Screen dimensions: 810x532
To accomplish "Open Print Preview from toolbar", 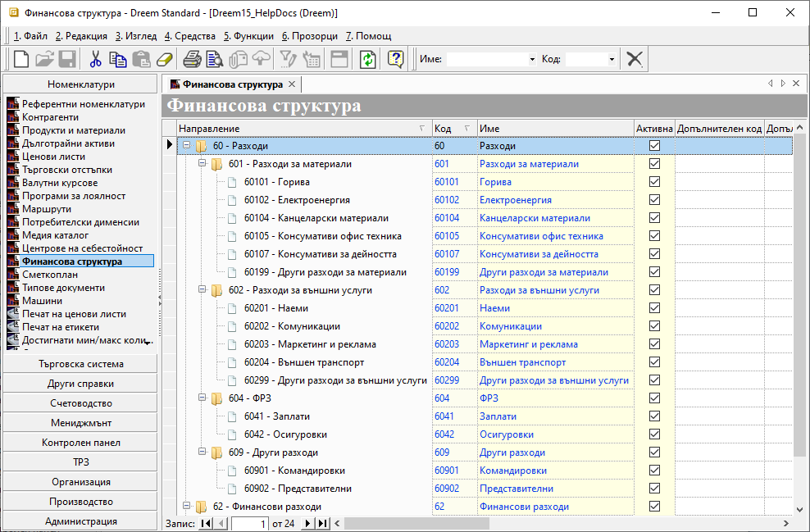I will click(x=215, y=59).
